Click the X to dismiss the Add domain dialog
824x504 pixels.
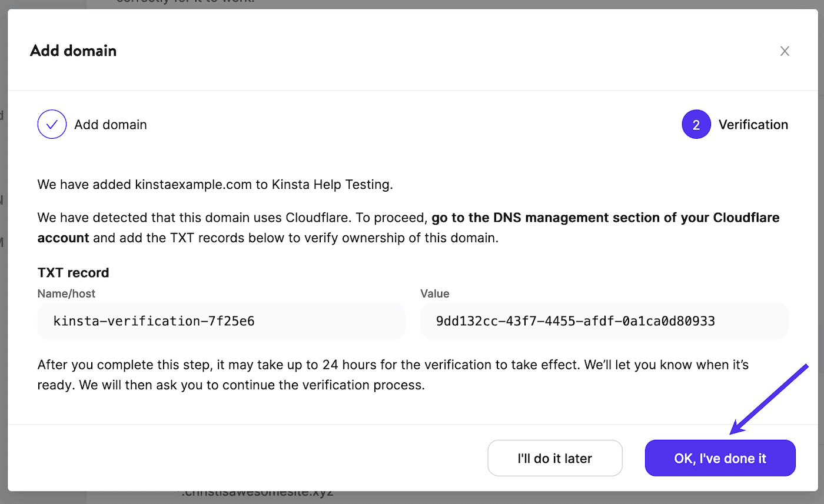tap(785, 51)
